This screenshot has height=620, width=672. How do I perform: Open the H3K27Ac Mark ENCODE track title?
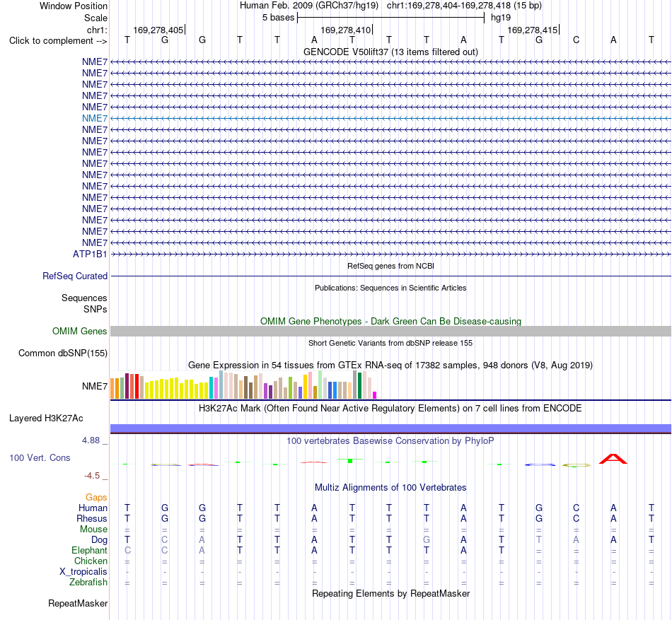390,408
